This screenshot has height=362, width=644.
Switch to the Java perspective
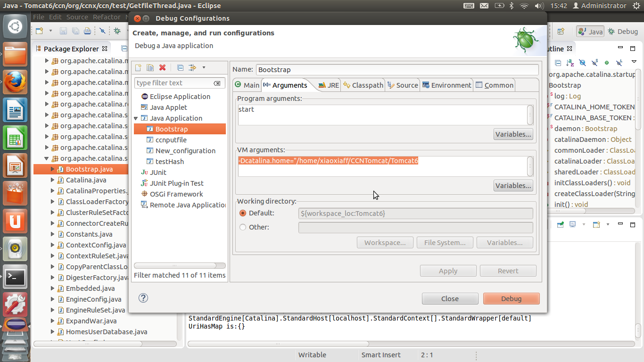tap(590, 32)
